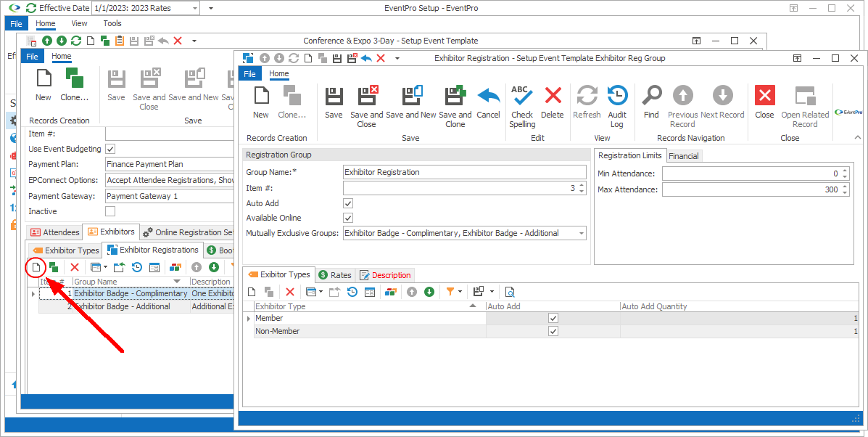The image size is (868, 437).
Task: Open the Exhibitor Types tab in Event Template
Action: (x=65, y=250)
